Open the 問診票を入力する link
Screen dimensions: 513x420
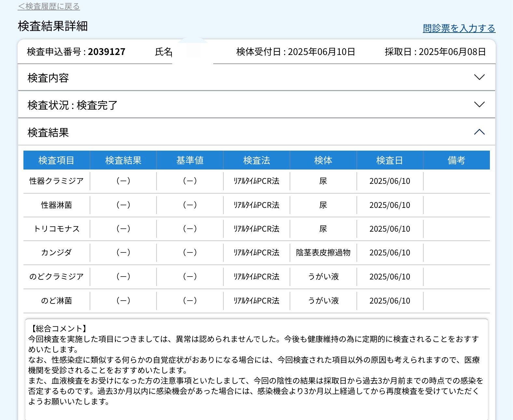click(x=459, y=28)
